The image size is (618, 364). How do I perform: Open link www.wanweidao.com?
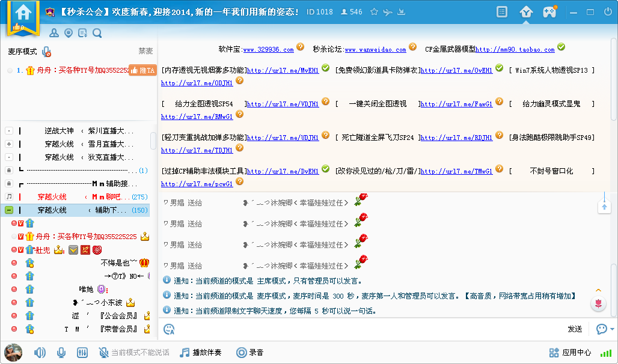tap(375, 50)
